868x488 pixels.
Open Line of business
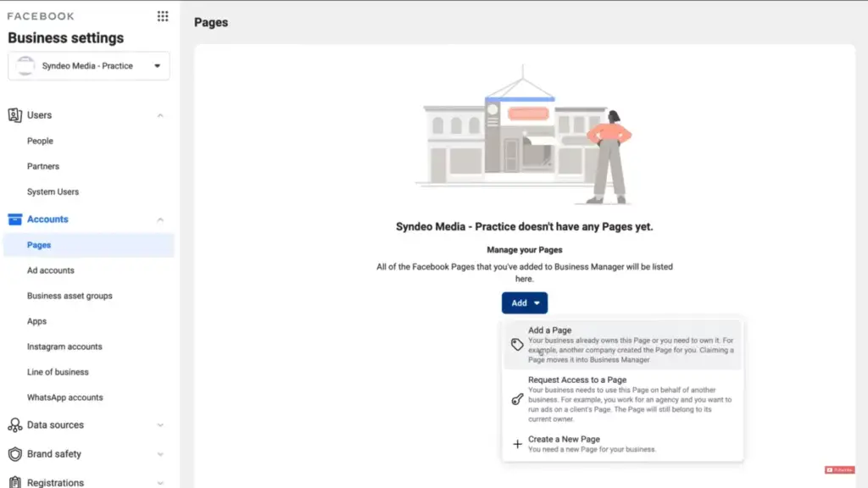(58, 372)
